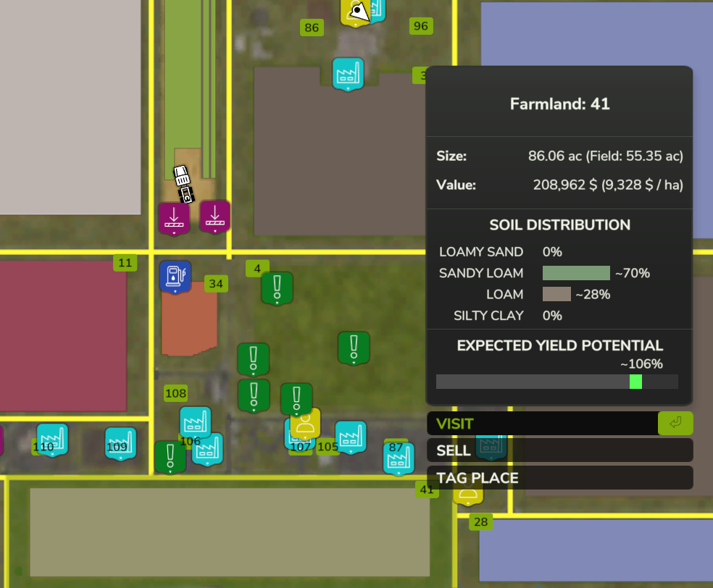
Task: Select the factory icon at label 109
Action: (x=120, y=443)
